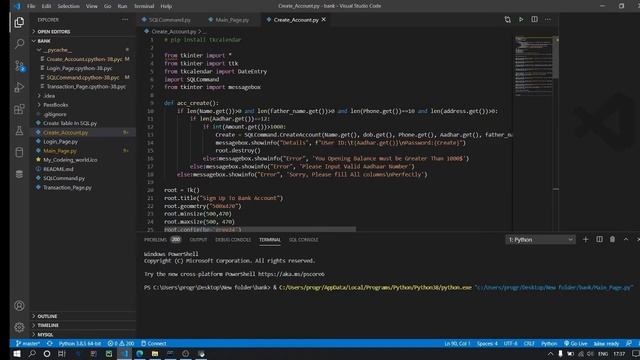
Task: Maximize panel with the up chevron
Action: pyautogui.click(x=626, y=240)
